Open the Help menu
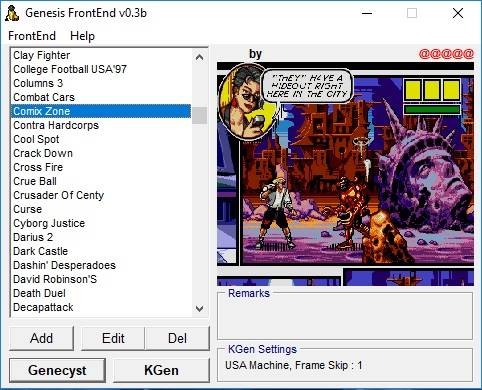 click(82, 36)
